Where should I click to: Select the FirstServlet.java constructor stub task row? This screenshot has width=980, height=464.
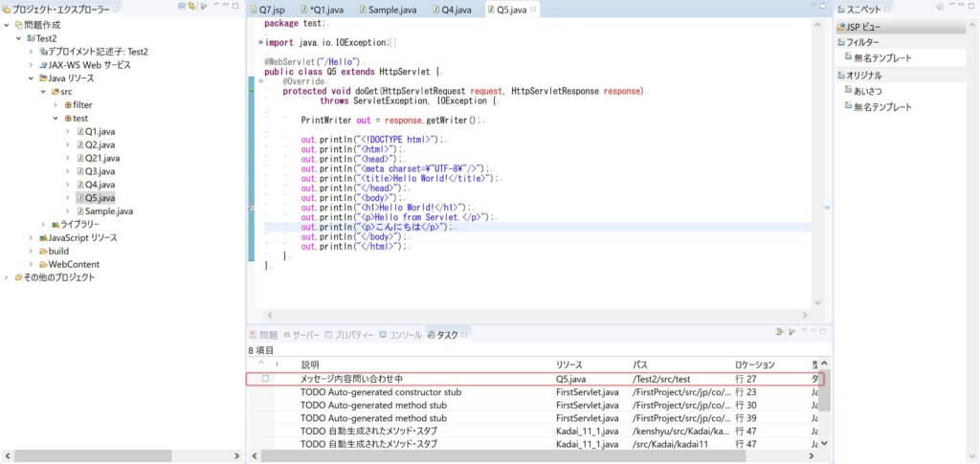pos(535,393)
